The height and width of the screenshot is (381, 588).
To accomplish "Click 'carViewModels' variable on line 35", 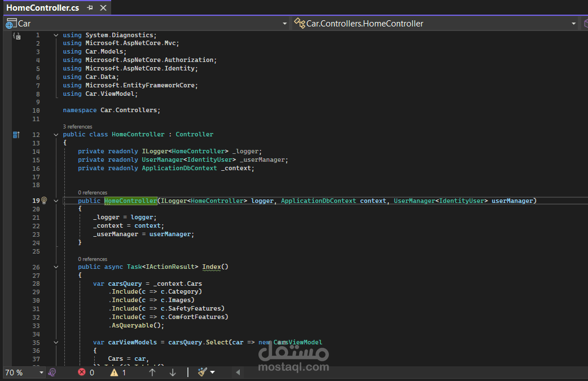I will 133,343.
